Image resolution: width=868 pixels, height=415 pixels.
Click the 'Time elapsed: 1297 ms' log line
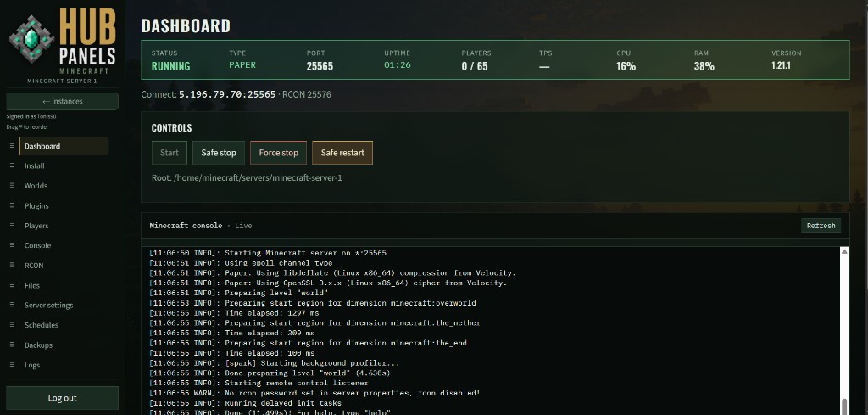234,313
